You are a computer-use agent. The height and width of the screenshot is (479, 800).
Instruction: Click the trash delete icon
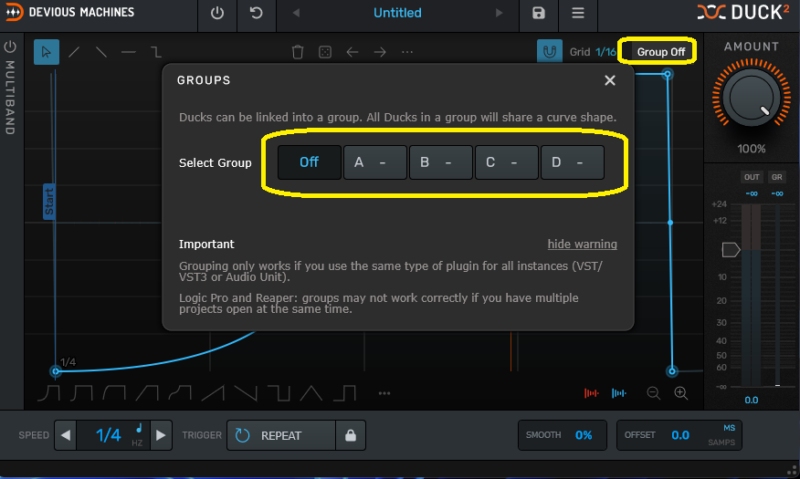click(298, 52)
